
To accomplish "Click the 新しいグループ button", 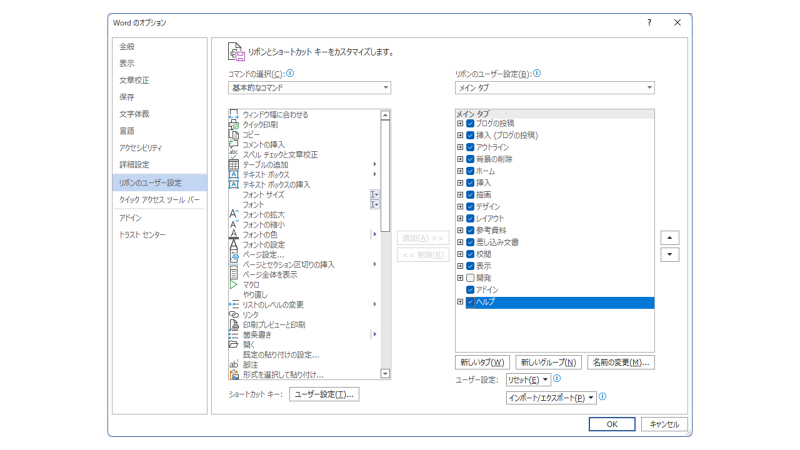I will coord(548,362).
